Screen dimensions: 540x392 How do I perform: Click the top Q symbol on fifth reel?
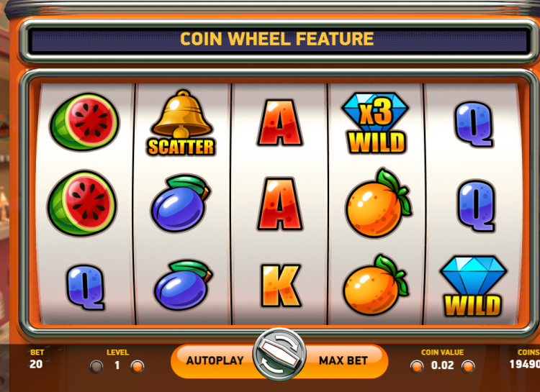click(474, 124)
